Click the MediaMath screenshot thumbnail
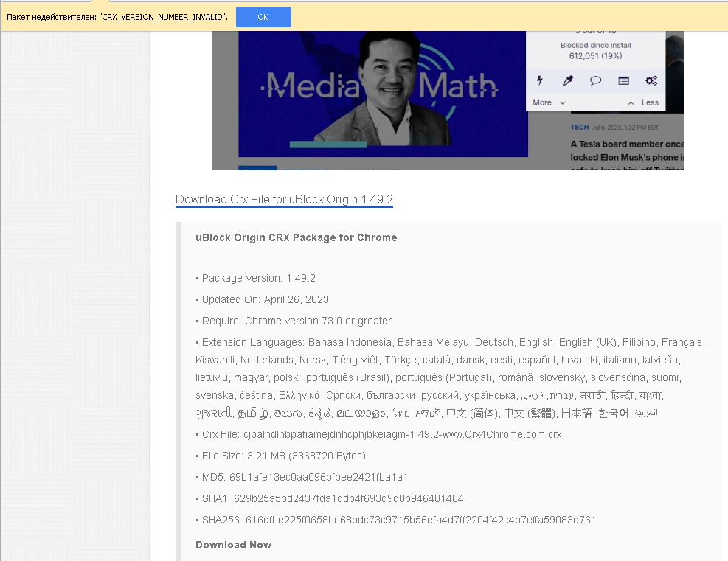Image resolution: width=728 pixels, height=561 pixels. click(448, 100)
